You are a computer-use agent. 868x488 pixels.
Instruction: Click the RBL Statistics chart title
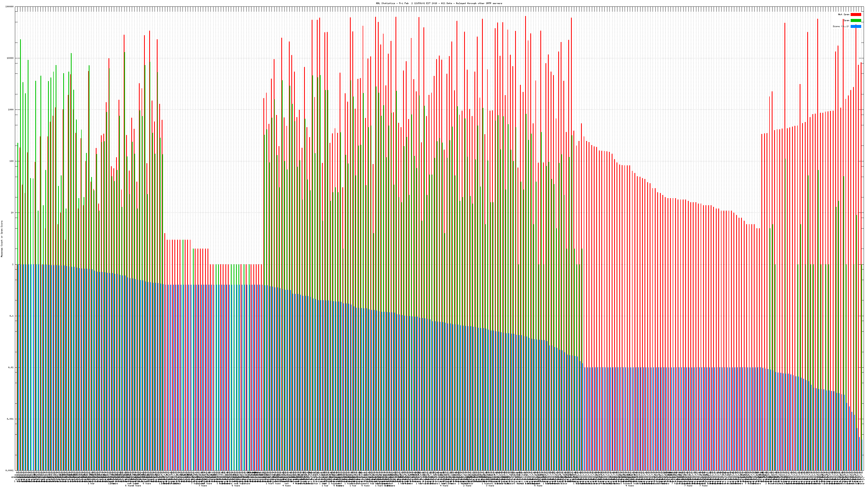(x=439, y=3)
